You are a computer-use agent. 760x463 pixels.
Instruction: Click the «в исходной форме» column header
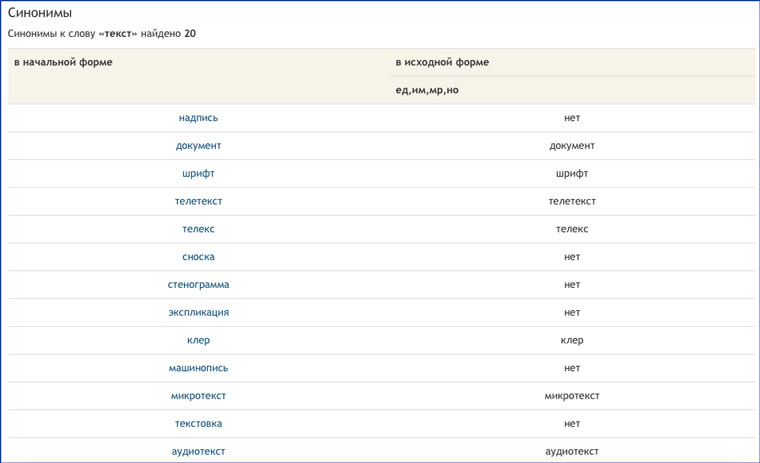[x=442, y=62]
